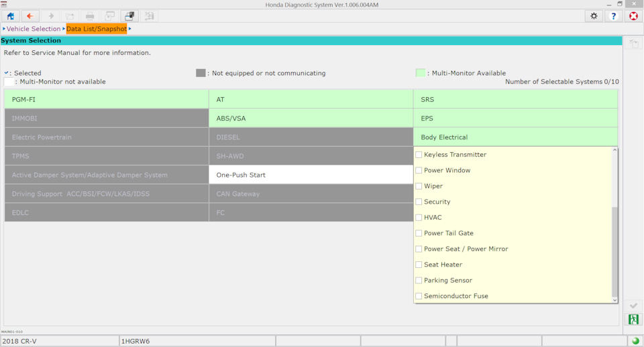Click arrow after Data List/Snapshot breadcrumb
644x347 pixels.
[129, 29]
